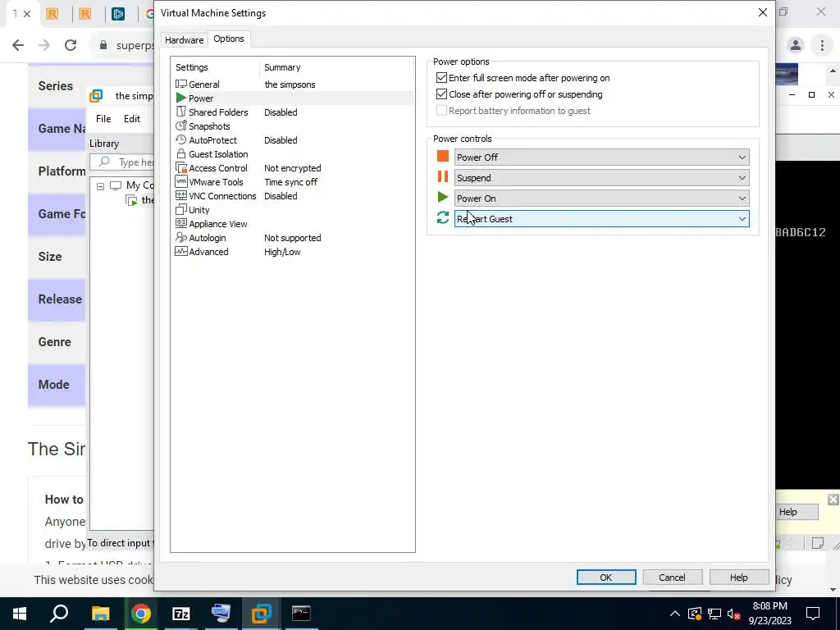Open the Power Off dropdown
Image resolution: width=840 pixels, height=630 pixels.
pyautogui.click(x=601, y=157)
